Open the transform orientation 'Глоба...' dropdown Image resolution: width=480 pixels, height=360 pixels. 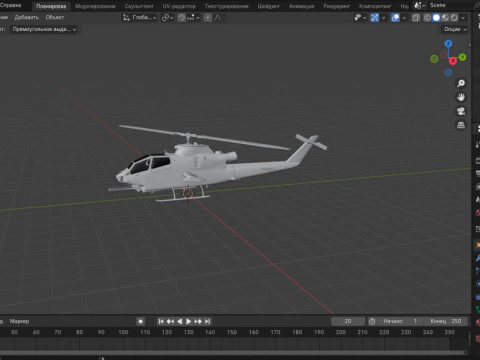click(139, 18)
